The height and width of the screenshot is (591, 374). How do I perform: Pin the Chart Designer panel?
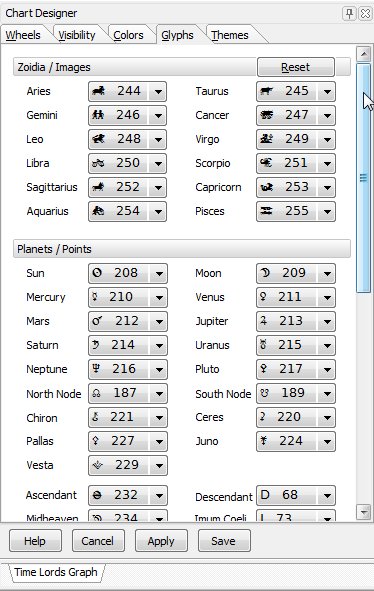tap(349, 14)
